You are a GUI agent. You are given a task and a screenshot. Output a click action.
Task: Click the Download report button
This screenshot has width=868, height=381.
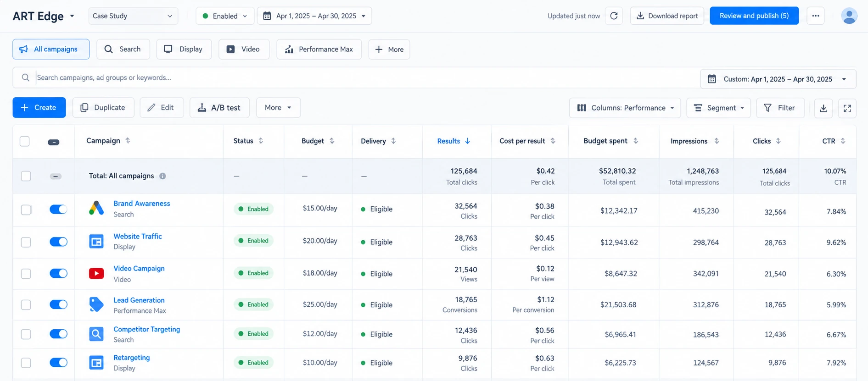667,16
